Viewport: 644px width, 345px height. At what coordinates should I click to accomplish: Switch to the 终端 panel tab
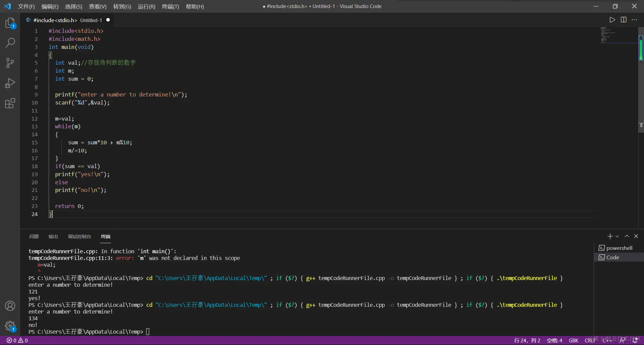point(106,236)
